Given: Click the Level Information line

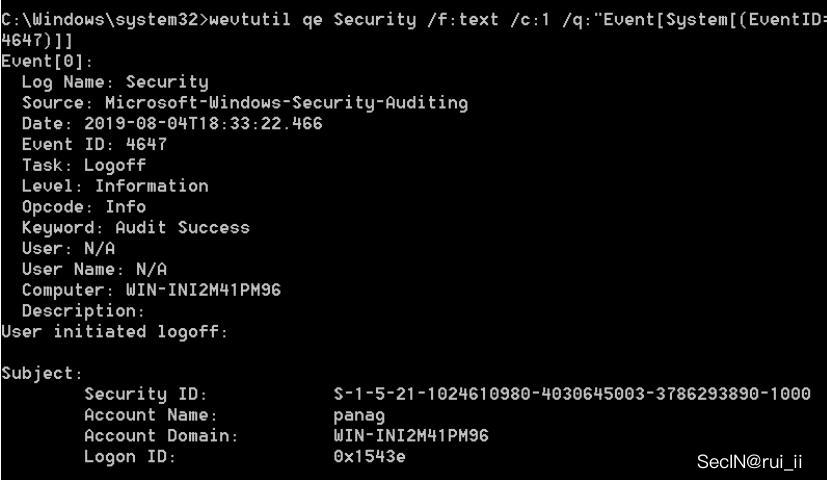Looking at the screenshot, I should [115, 185].
